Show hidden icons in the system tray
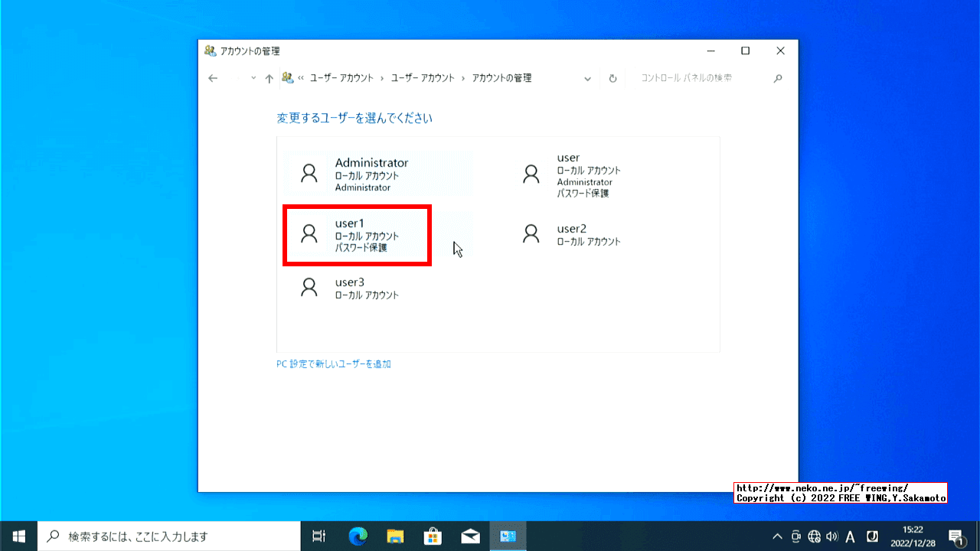The width and height of the screenshot is (980, 551). pos(776,536)
